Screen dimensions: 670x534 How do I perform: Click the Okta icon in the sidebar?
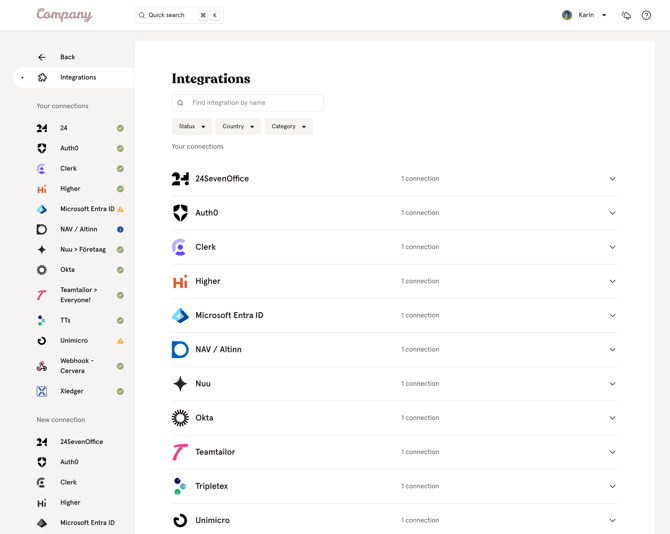click(41, 270)
